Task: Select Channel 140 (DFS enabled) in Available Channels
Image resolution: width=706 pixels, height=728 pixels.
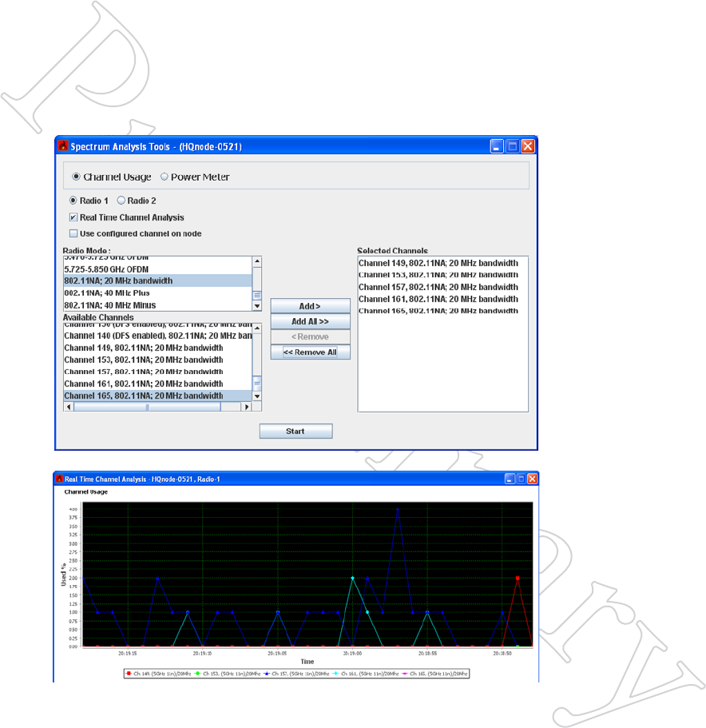Action: [x=157, y=336]
